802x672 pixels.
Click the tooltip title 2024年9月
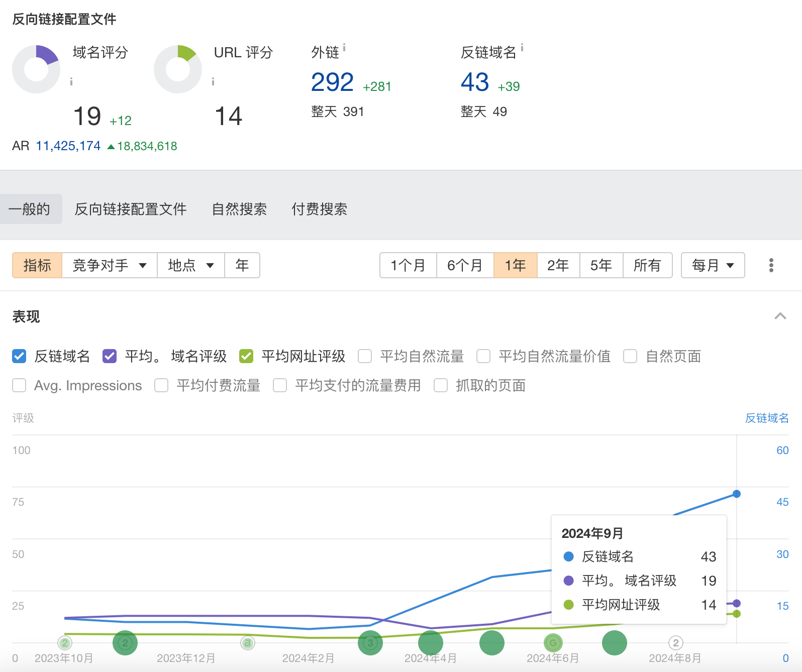[x=592, y=533]
